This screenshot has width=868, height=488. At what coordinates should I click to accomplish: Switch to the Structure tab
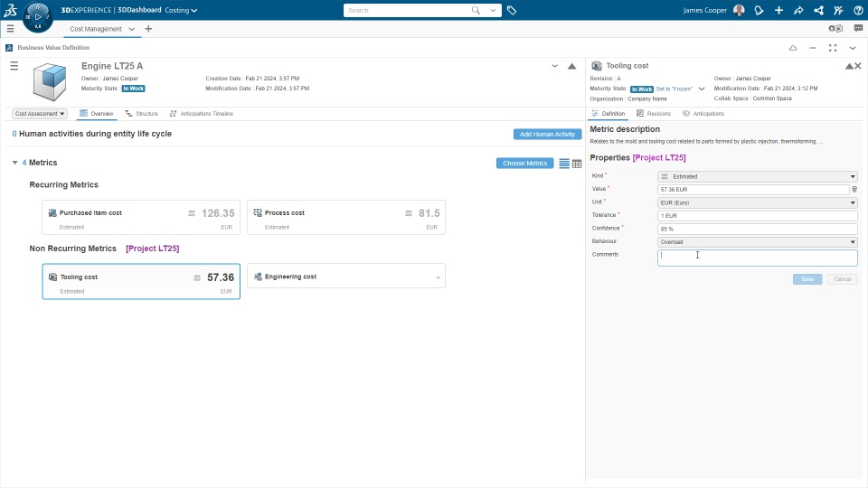click(x=142, y=114)
